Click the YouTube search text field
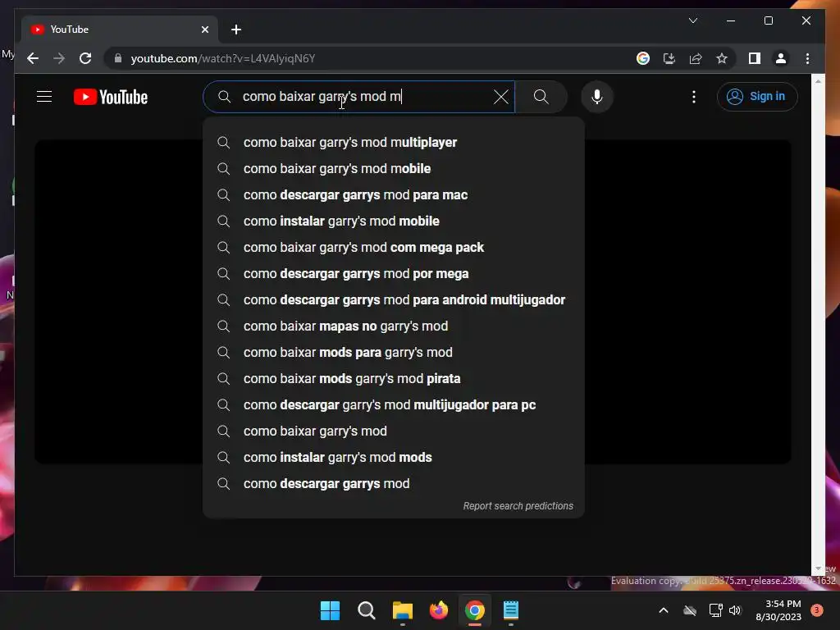840x630 pixels. (359, 97)
